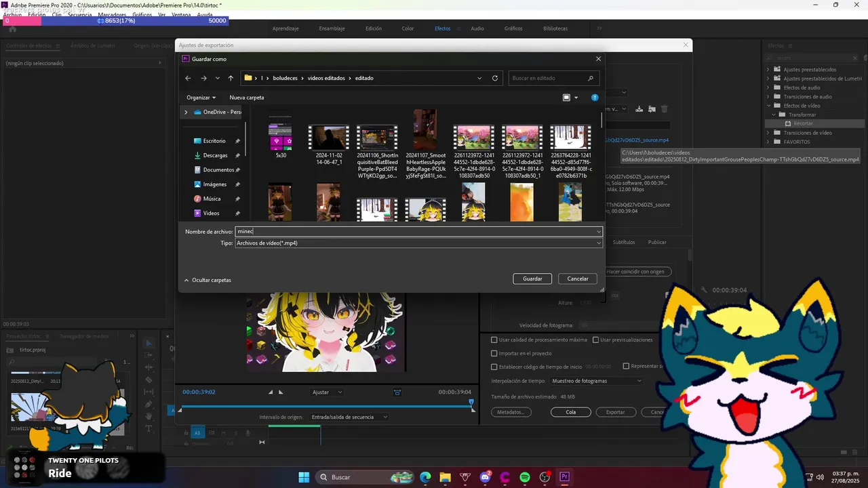The height and width of the screenshot is (488, 868).
Task: Click the Guardar button
Action: point(532,279)
